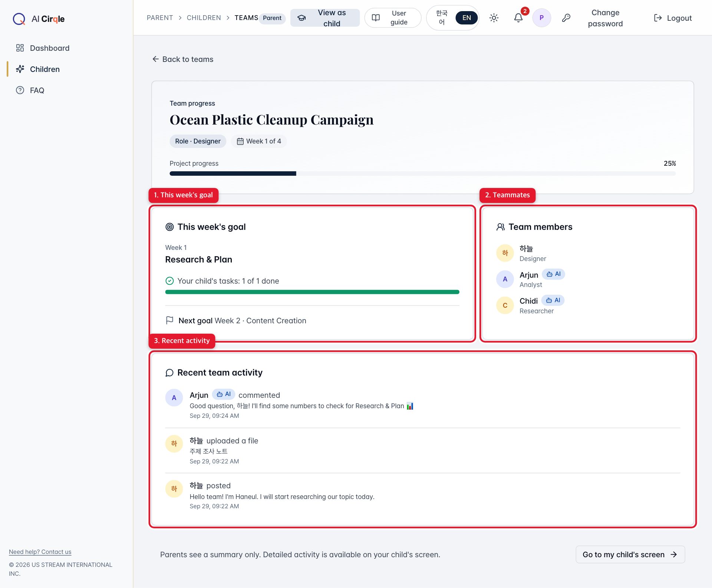Viewport: 712px width, 588px height.
Task: Switch language to 한국어
Action: [441, 18]
